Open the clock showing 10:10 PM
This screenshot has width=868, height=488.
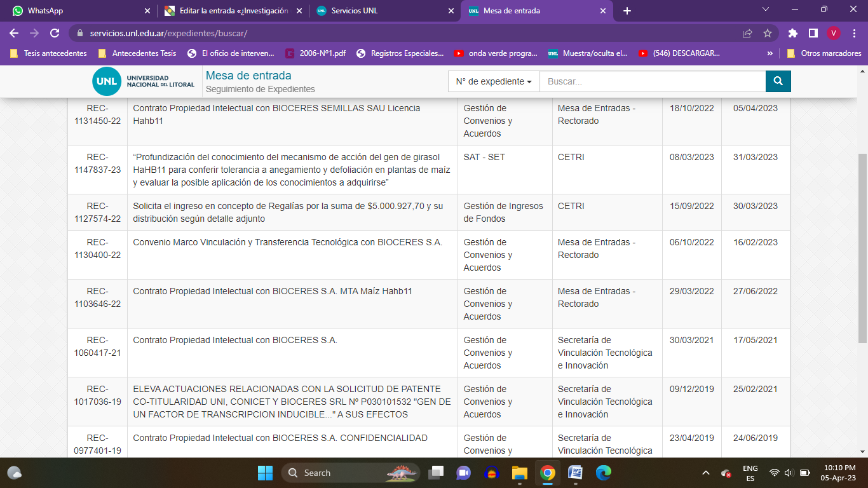838,473
